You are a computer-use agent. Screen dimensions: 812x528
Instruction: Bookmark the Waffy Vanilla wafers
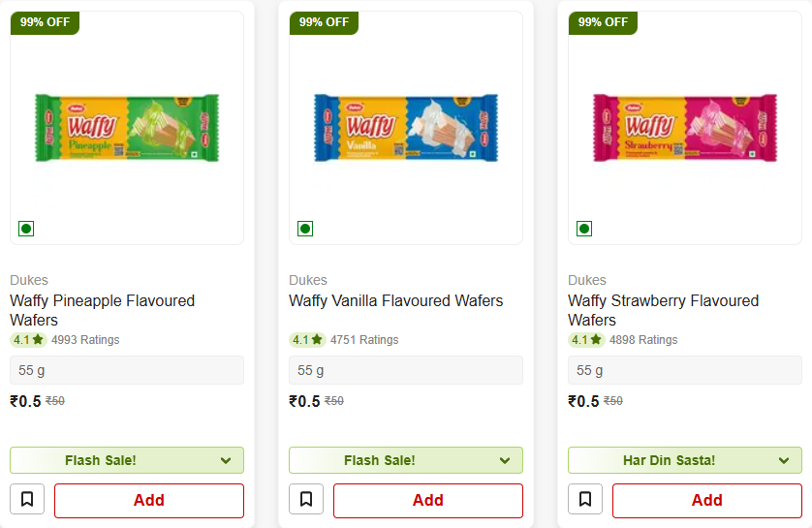coord(306,500)
